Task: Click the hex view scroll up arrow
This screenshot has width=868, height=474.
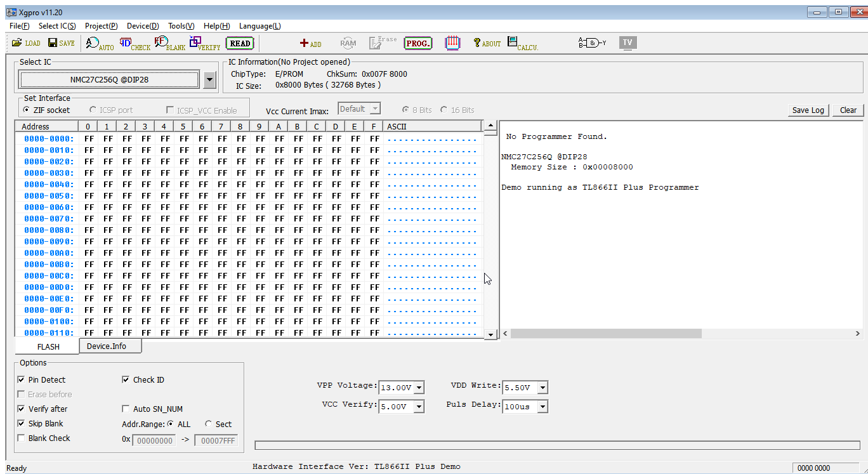Action: click(x=490, y=126)
